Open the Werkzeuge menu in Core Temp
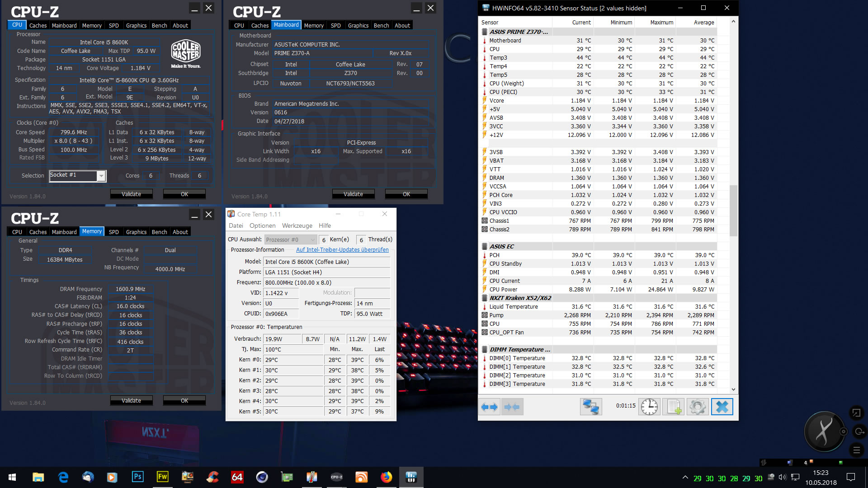This screenshot has width=868, height=488. tap(297, 226)
